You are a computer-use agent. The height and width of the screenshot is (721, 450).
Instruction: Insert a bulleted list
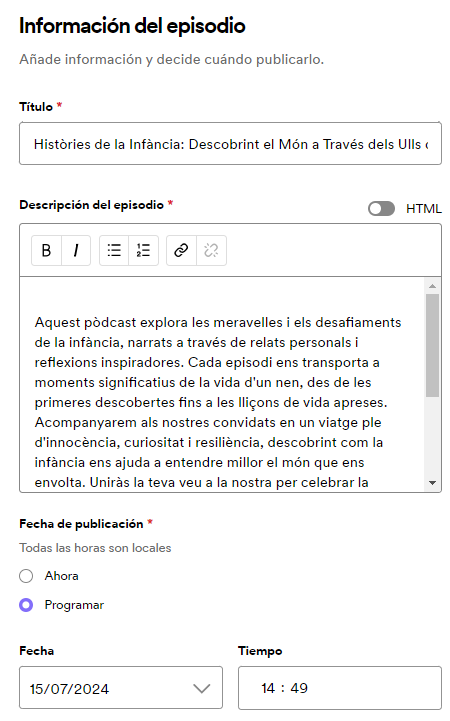[114, 251]
